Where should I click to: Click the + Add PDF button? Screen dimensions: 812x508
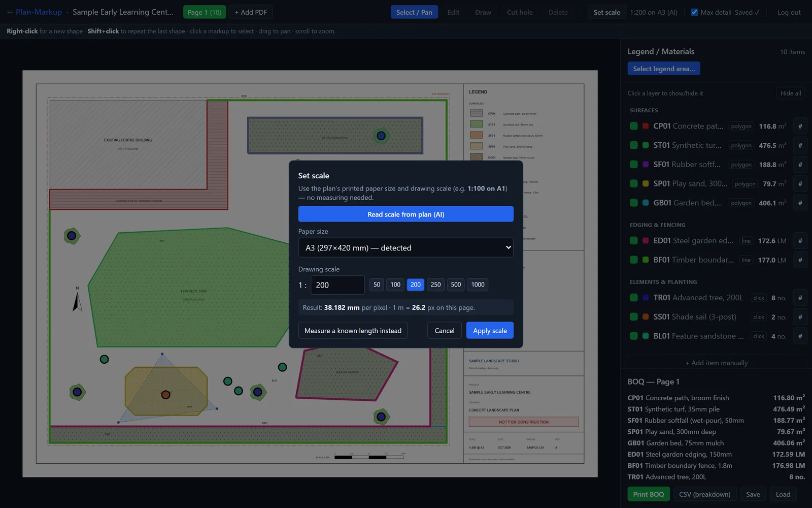251,12
